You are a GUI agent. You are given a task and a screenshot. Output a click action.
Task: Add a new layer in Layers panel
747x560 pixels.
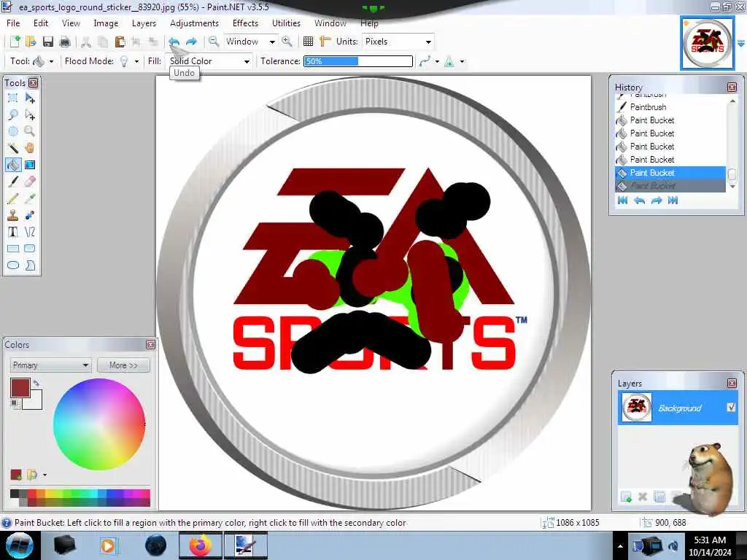626,497
